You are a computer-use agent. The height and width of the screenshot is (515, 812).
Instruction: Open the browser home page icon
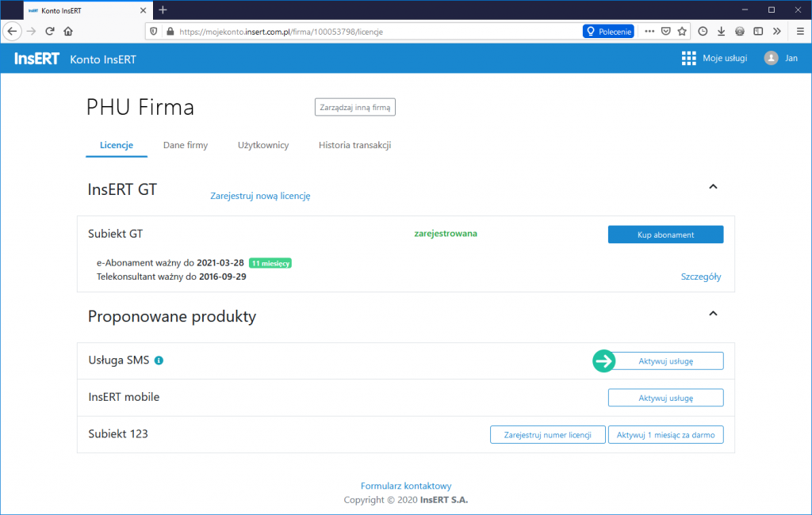(68, 31)
